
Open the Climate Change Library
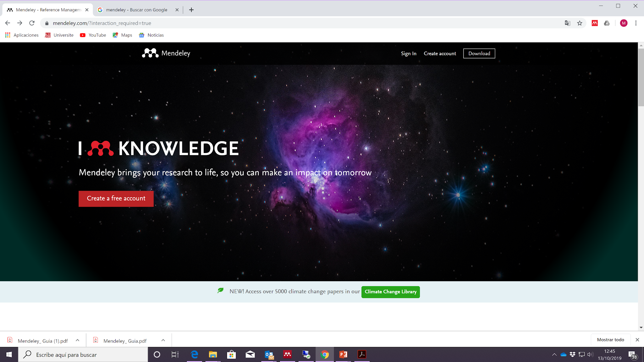(390, 292)
